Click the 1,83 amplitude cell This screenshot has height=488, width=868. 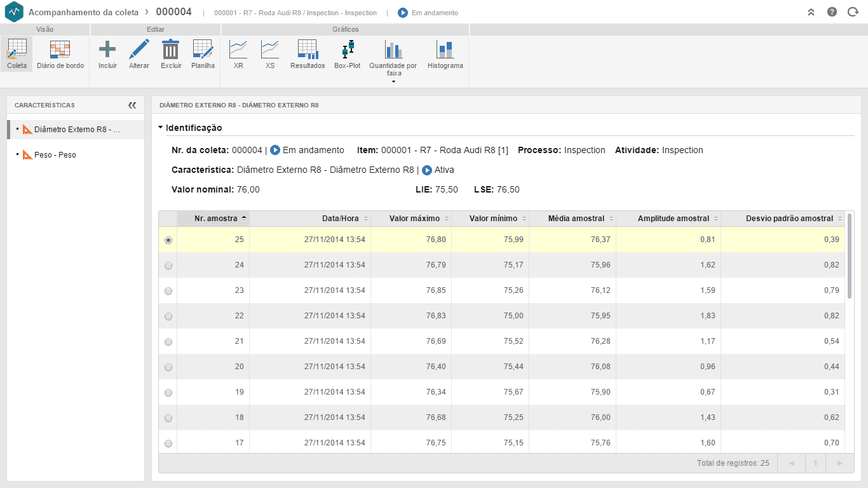pos(668,316)
